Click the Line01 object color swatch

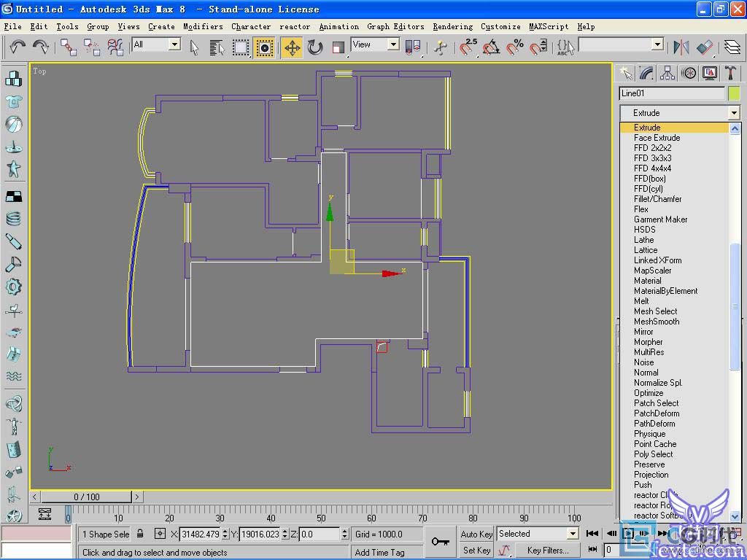734,93
